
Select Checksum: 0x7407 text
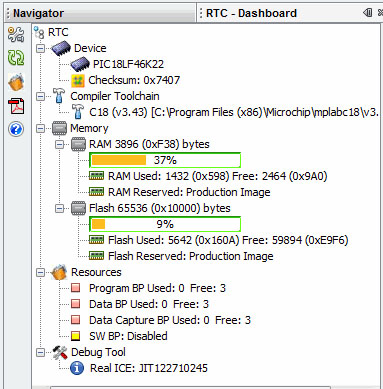(134, 80)
